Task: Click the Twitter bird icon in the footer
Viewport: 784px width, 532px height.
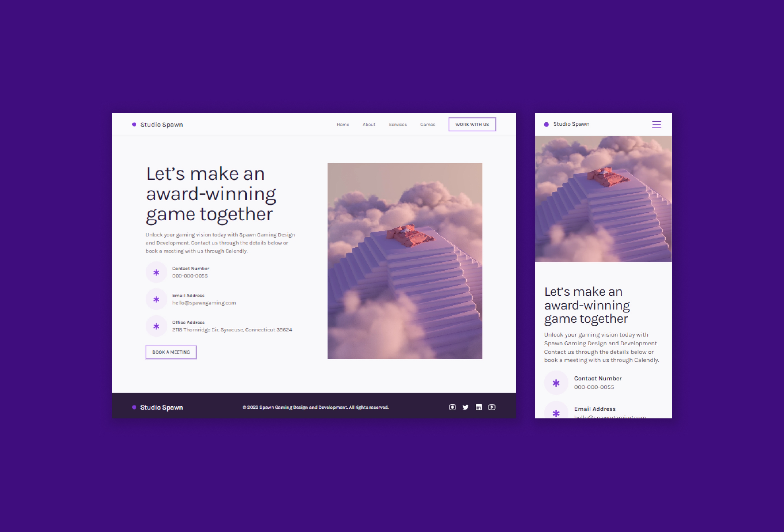Action: pos(466,407)
